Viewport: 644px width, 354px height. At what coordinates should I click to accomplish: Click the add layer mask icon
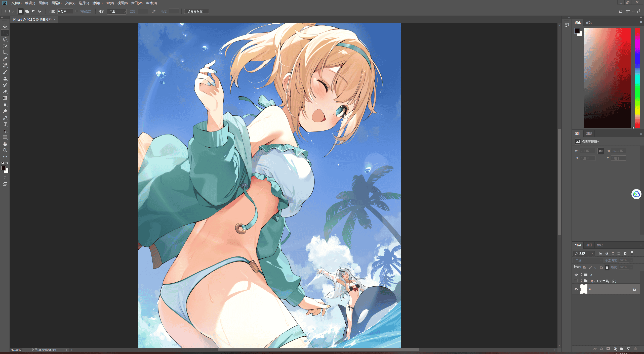(608, 349)
